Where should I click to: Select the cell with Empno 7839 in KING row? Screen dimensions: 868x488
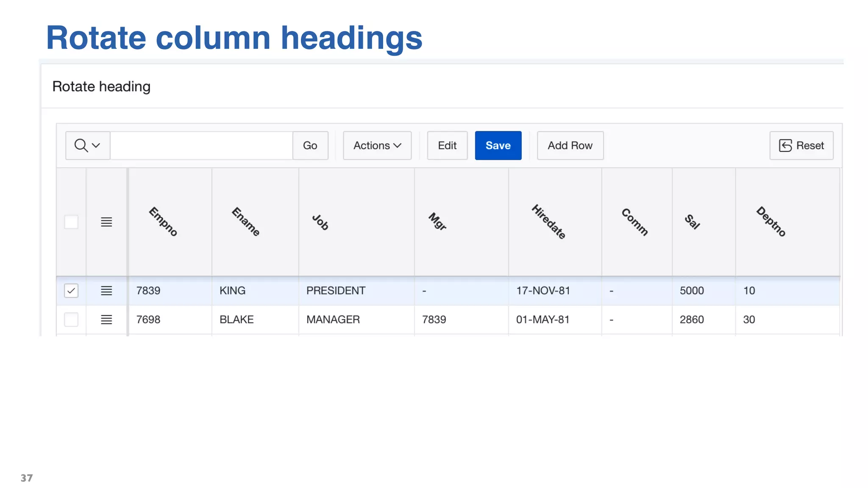170,291
